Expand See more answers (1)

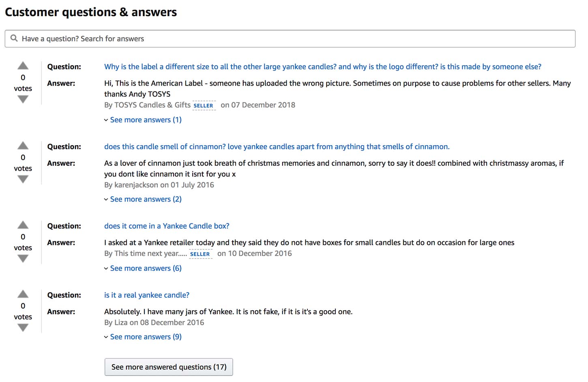(145, 120)
